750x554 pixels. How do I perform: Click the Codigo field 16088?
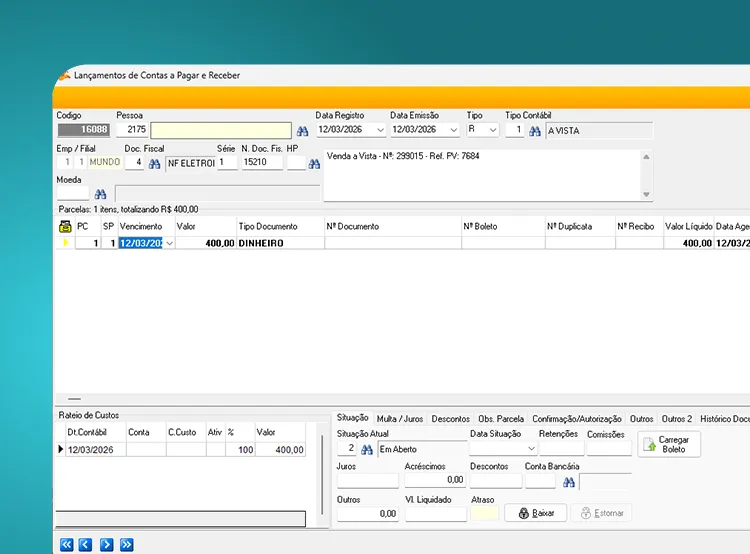pyautogui.click(x=84, y=130)
